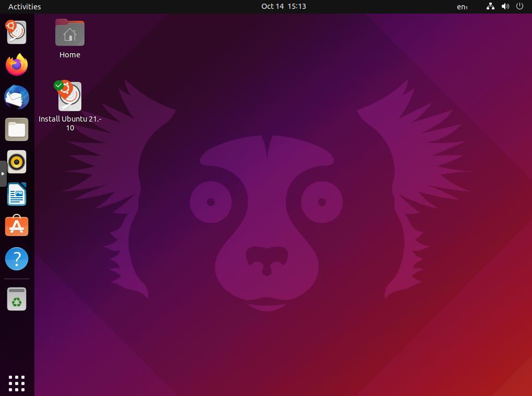
Task: Select the Install Ubuntu 21.10 desktop icon
Action: pyautogui.click(x=69, y=96)
